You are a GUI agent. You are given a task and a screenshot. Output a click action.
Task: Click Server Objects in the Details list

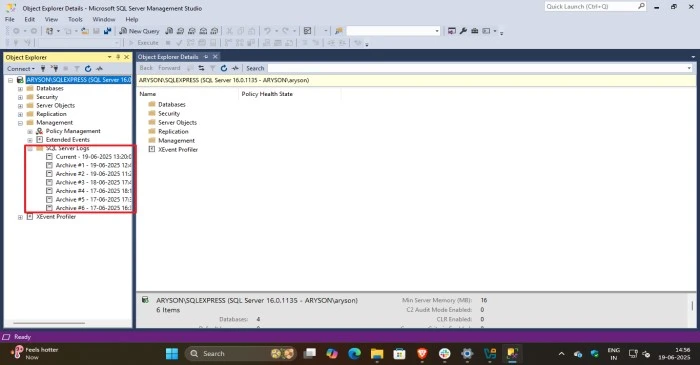coord(177,122)
